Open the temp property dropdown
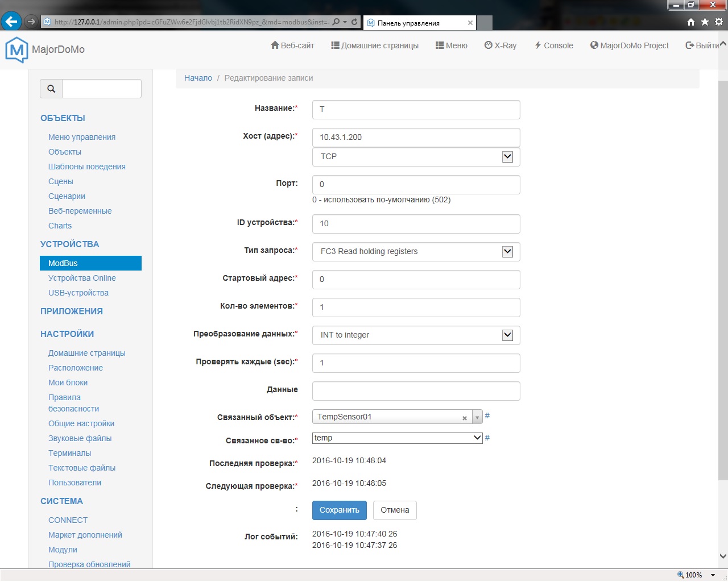This screenshot has height=582, width=728. coord(477,438)
